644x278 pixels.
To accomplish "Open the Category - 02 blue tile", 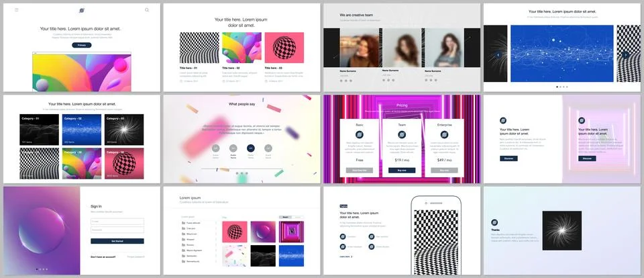I will [x=82, y=130].
